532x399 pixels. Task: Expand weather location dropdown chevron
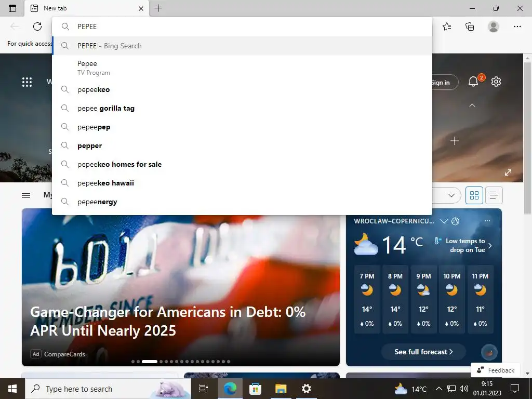click(x=444, y=221)
